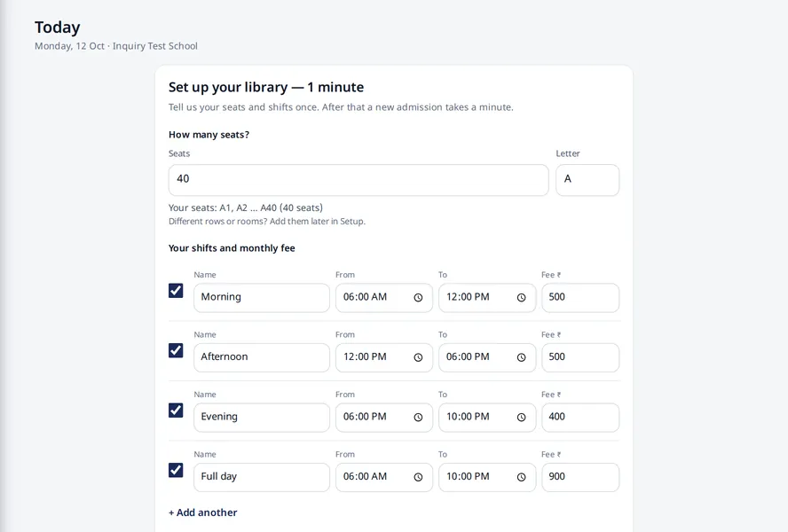The height and width of the screenshot is (532, 788).
Task: Click the Different rows or rooms hint text
Action: [x=267, y=222]
